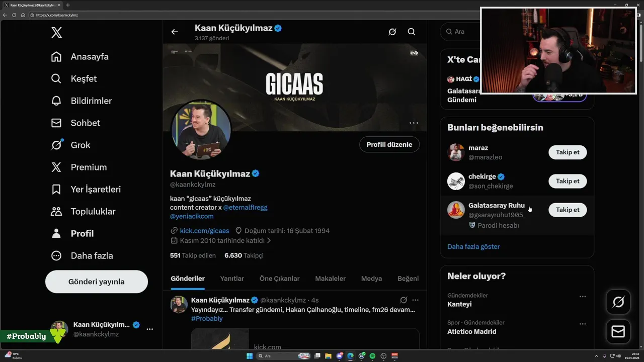The width and height of the screenshot is (644, 362).
Task: Click the Gönderi yayınla button
Action: (97, 282)
